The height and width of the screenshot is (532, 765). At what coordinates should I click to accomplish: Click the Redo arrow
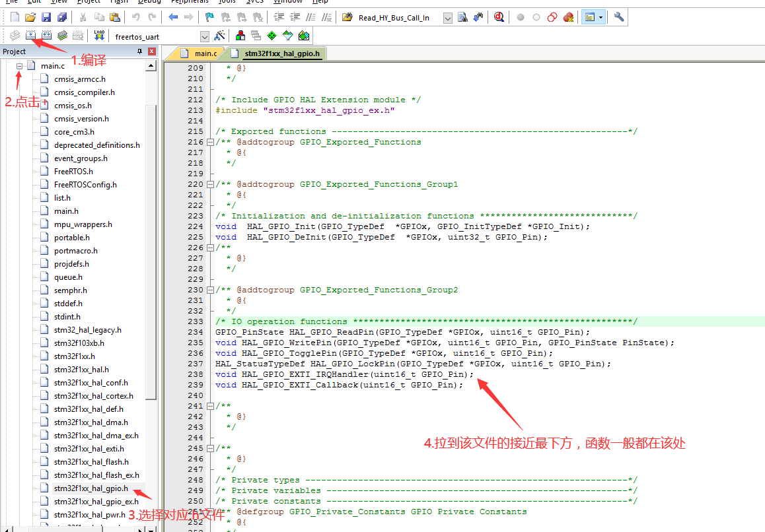point(152,18)
